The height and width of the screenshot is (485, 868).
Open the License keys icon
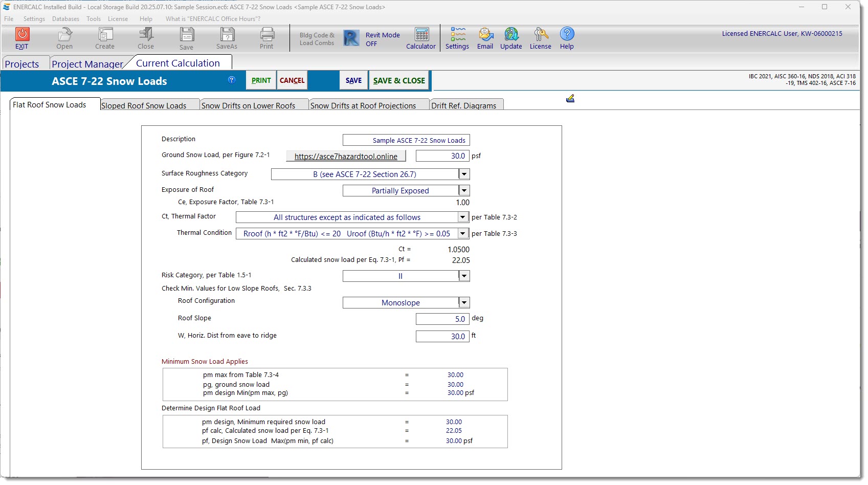pyautogui.click(x=541, y=34)
